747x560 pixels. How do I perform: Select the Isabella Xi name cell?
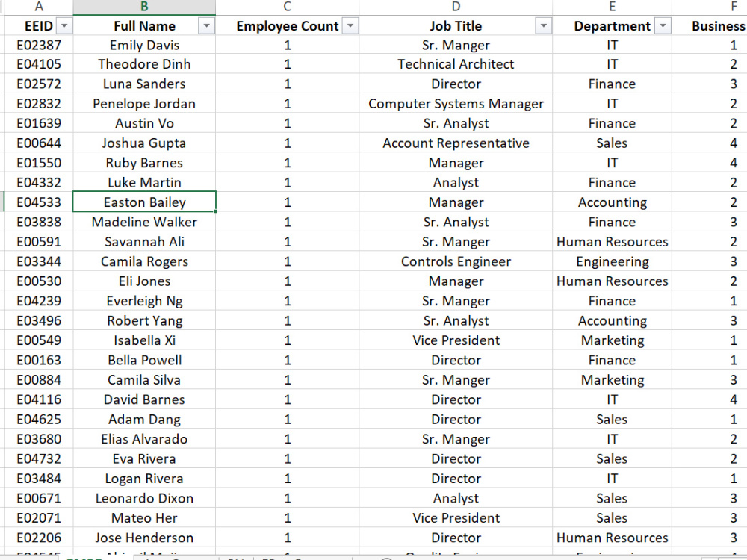pyautogui.click(x=144, y=340)
